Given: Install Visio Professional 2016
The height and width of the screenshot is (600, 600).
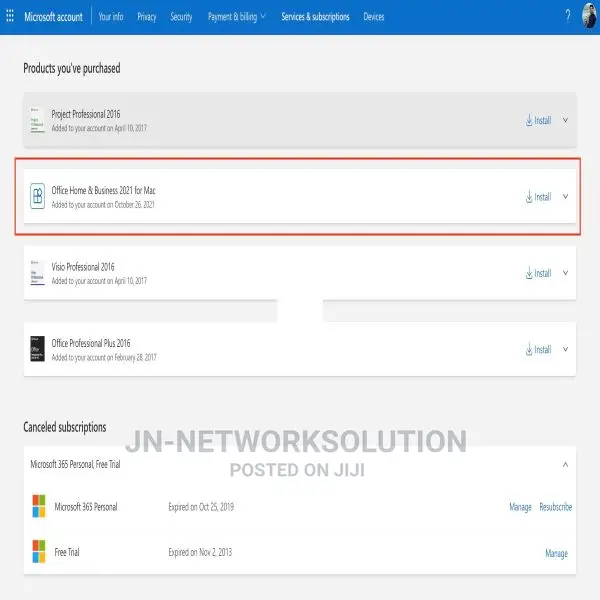Looking at the screenshot, I should click(x=538, y=273).
